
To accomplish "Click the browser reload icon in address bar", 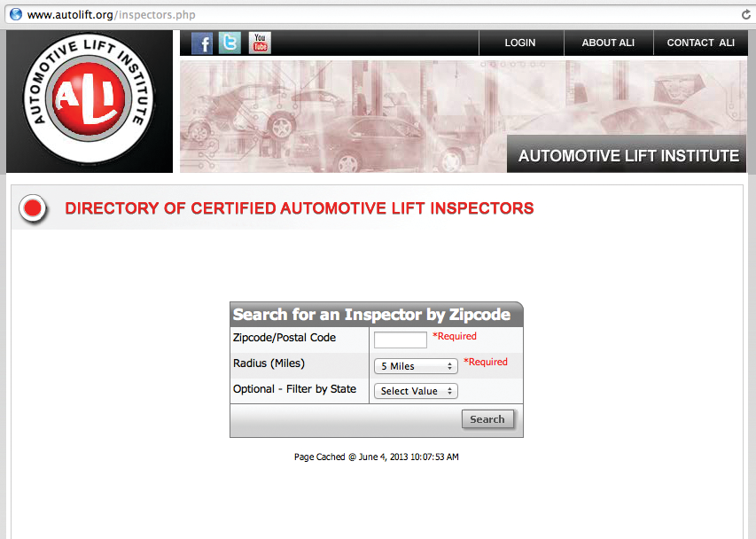I will point(744,14).
